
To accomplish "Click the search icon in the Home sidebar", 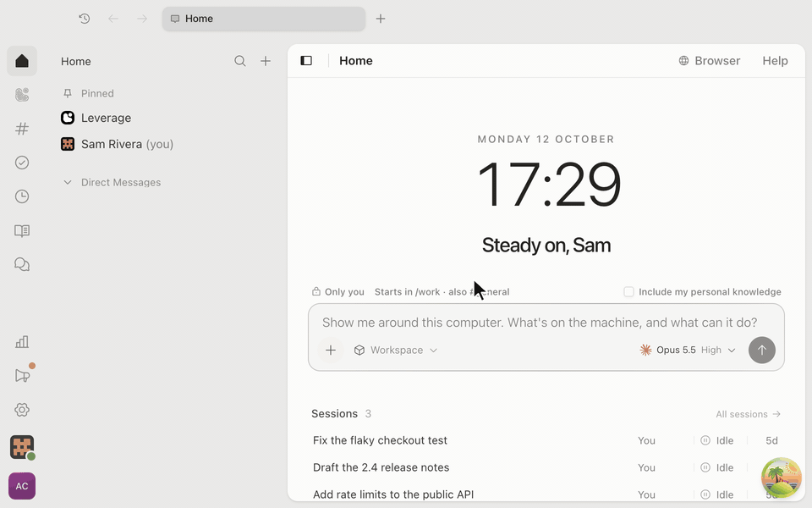I will tap(239, 61).
